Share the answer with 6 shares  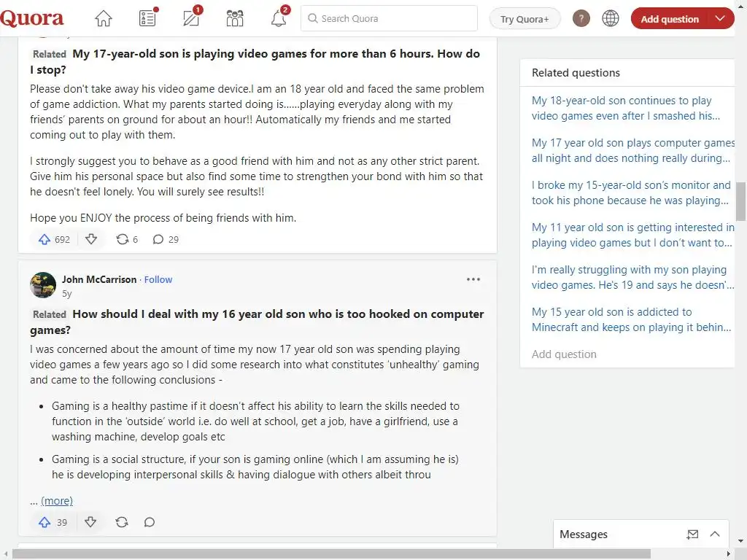pos(127,239)
